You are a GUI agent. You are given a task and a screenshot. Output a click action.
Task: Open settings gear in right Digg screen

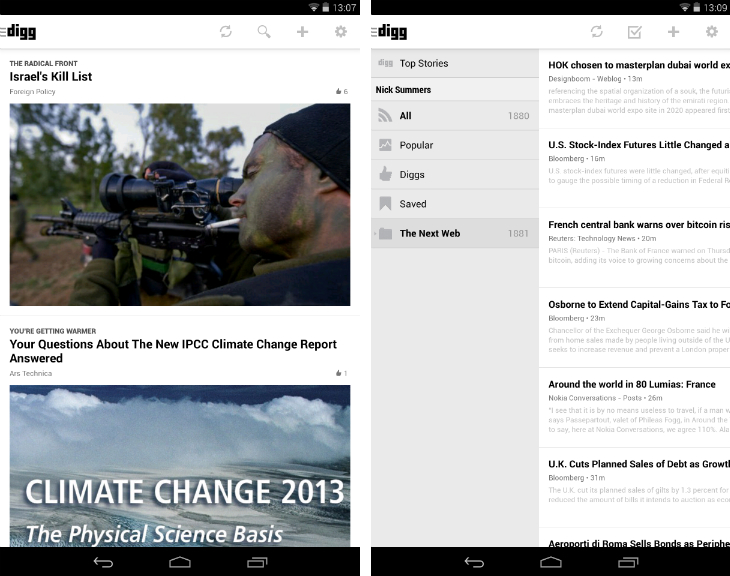[x=711, y=32]
